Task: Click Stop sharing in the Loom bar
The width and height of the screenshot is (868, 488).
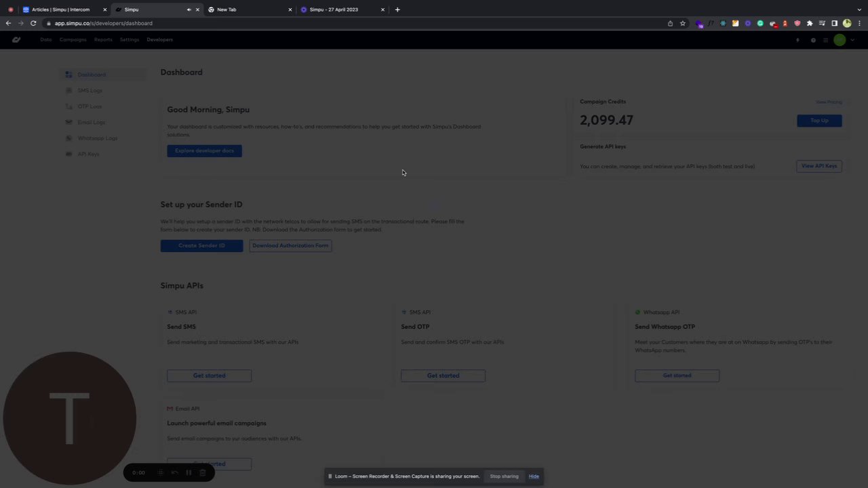Action: [504, 476]
